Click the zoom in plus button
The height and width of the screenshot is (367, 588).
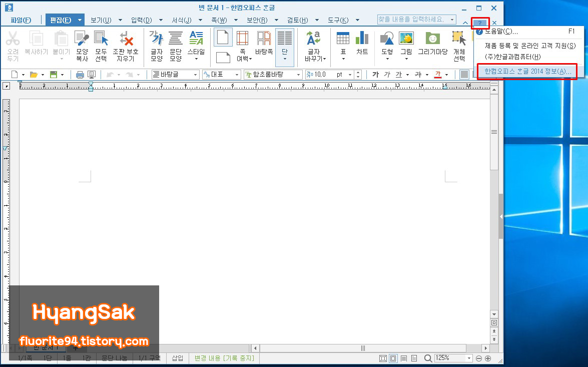(488, 358)
